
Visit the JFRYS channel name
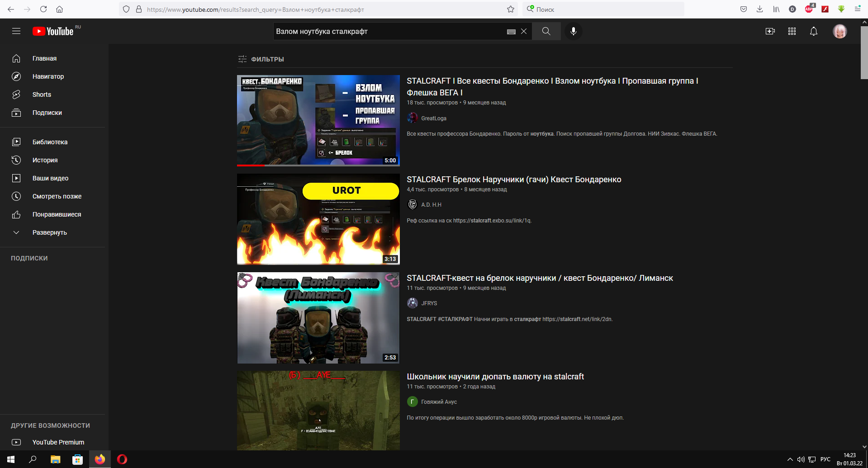[x=429, y=303]
